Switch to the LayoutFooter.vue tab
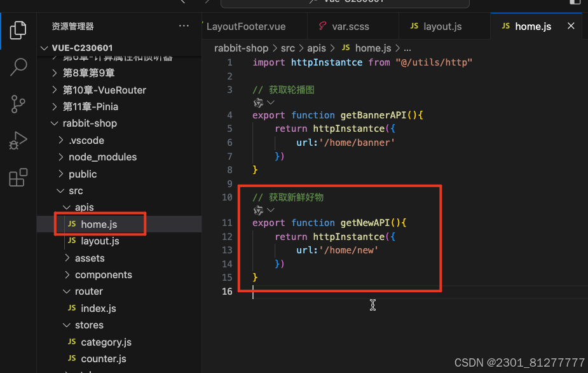 click(246, 26)
